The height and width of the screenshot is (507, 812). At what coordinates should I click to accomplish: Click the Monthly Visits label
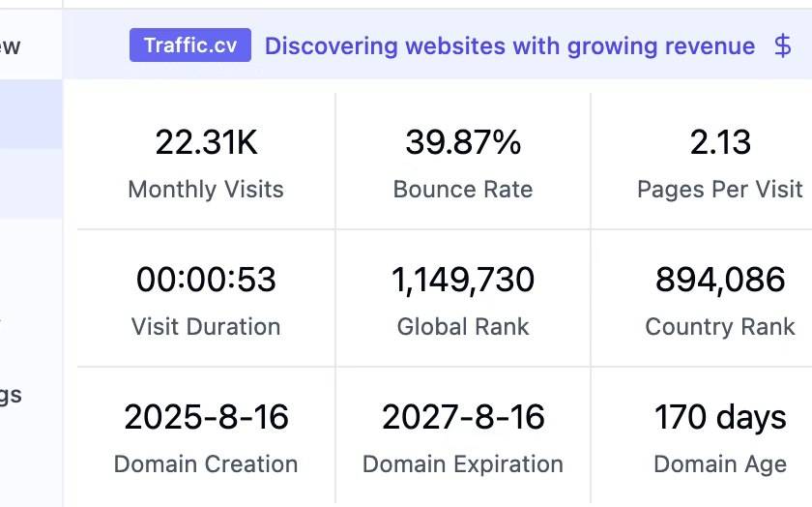coord(206,190)
